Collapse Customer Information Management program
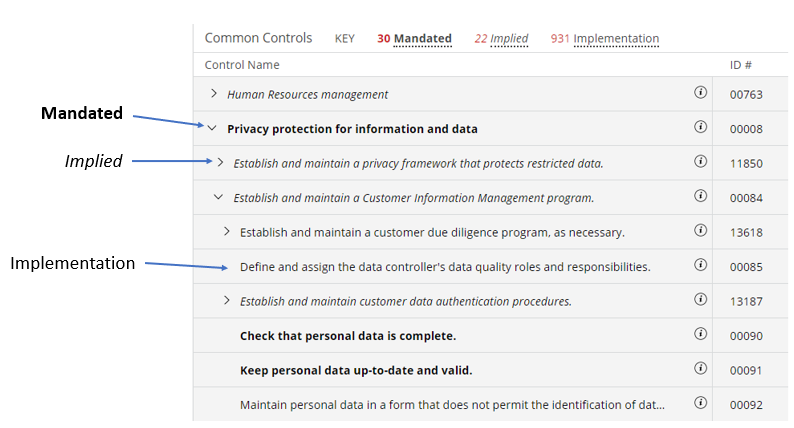 click(x=219, y=197)
